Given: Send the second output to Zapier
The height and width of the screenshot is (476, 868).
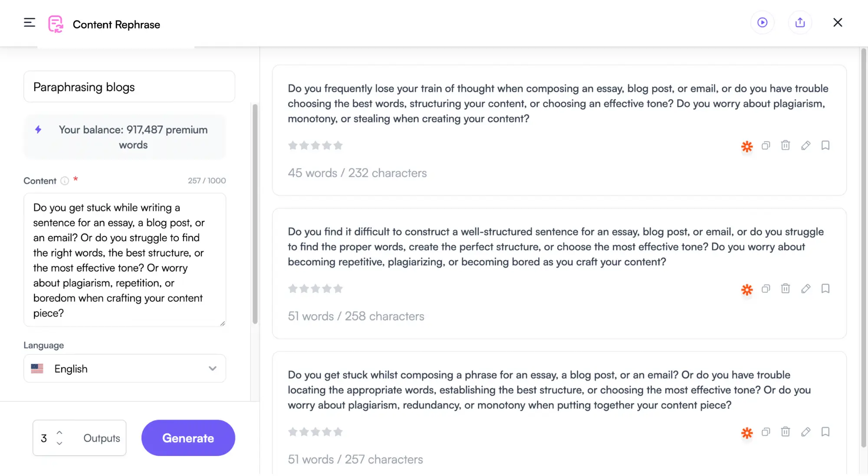Looking at the screenshot, I should pyautogui.click(x=746, y=289).
